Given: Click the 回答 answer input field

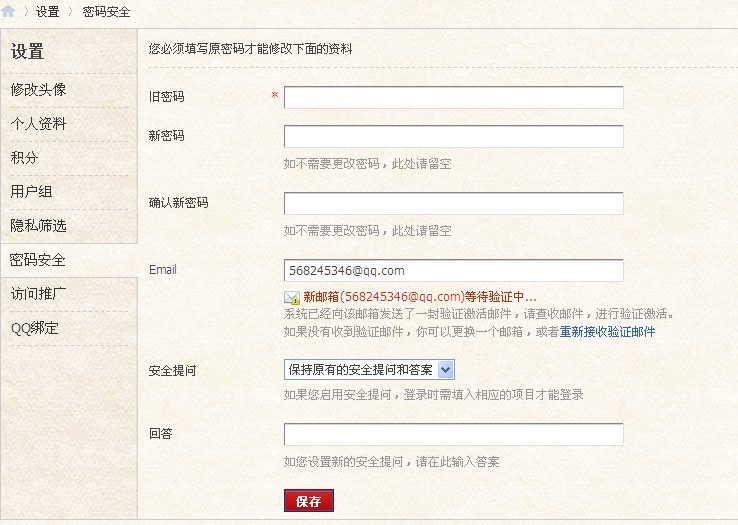Looking at the screenshot, I should (453, 435).
